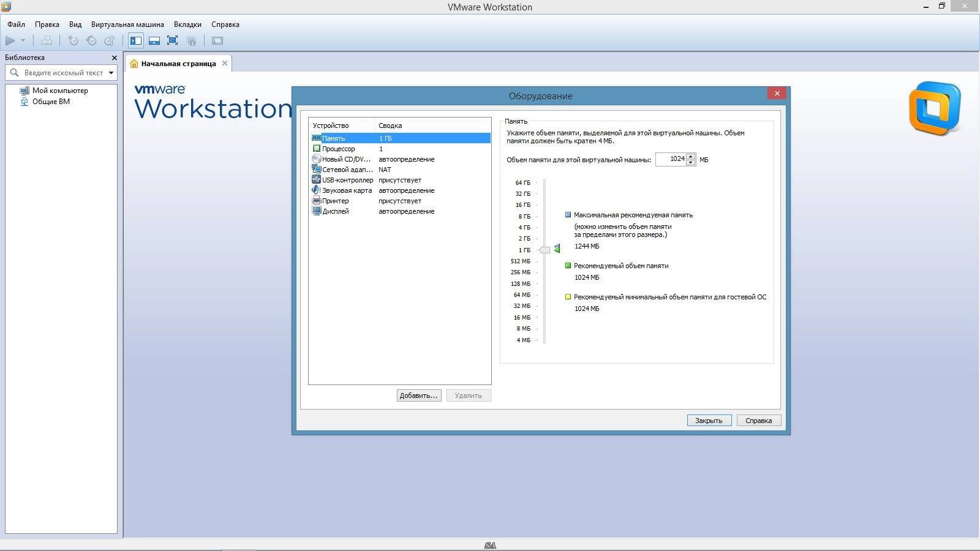Select the Процессор device row
This screenshot has height=551, width=980.
(401, 149)
